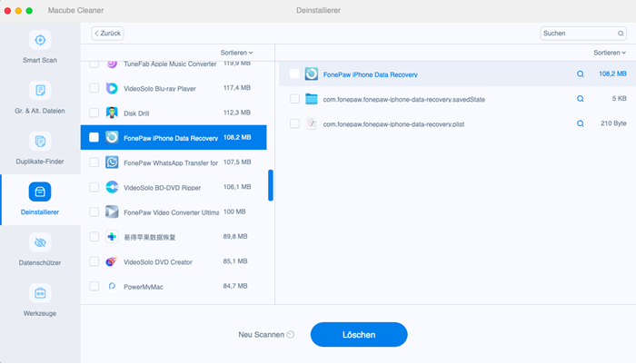
Task: Reveal FonePaw iPhone Data Recovery app via magnifier
Action: (581, 74)
